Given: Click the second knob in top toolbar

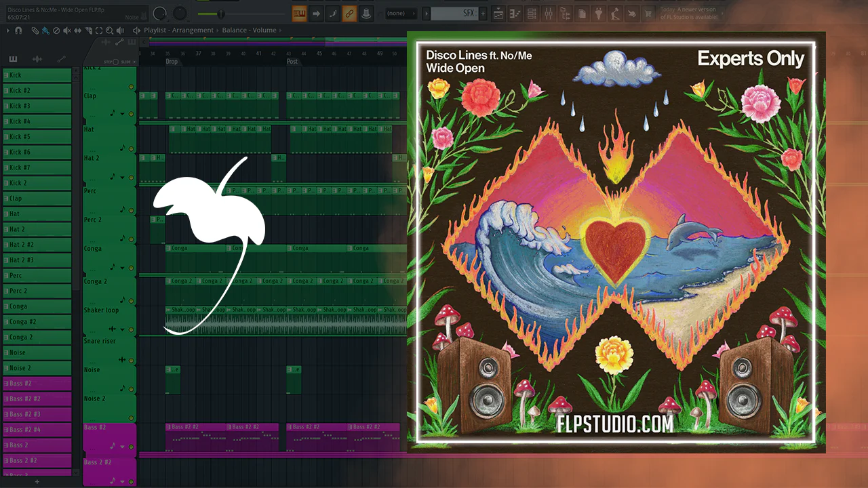Looking at the screenshot, I should click(x=180, y=13).
